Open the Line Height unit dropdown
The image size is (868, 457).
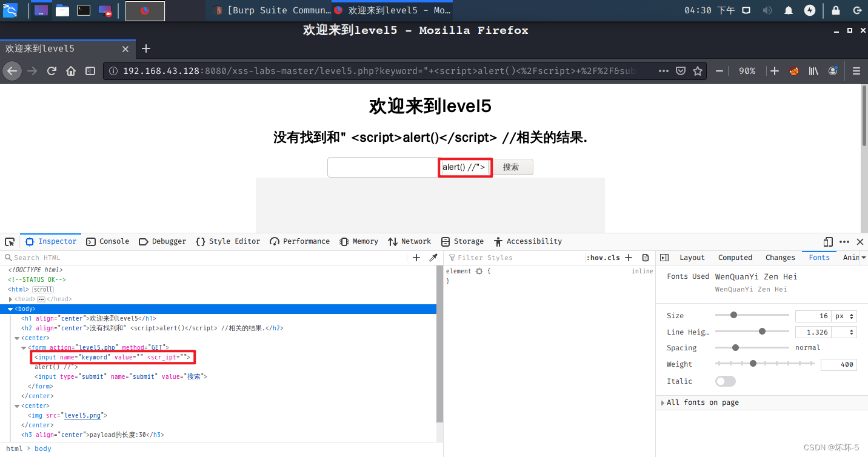(844, 332)
